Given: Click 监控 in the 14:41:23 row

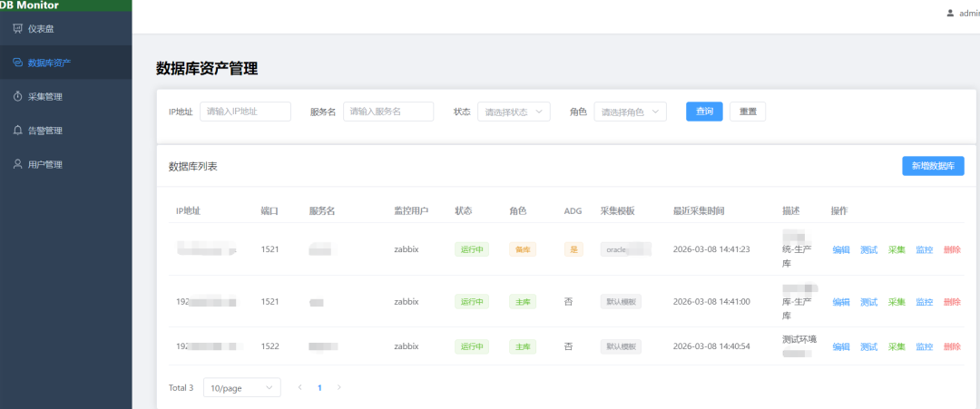Looking at the screenshot, I should click(x=925, y=249).
